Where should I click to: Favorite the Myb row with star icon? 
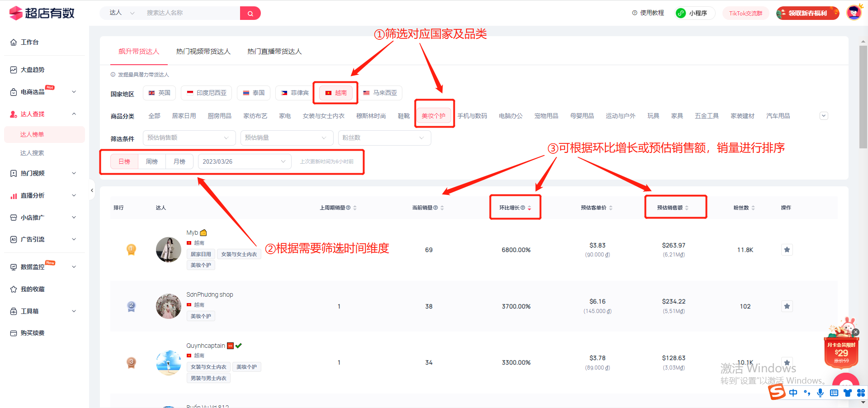[787, 250]
